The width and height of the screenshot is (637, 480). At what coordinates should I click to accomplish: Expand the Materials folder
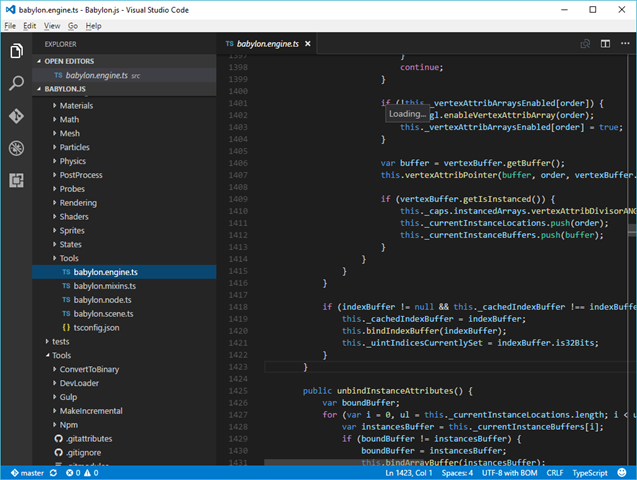pos(124,106)
